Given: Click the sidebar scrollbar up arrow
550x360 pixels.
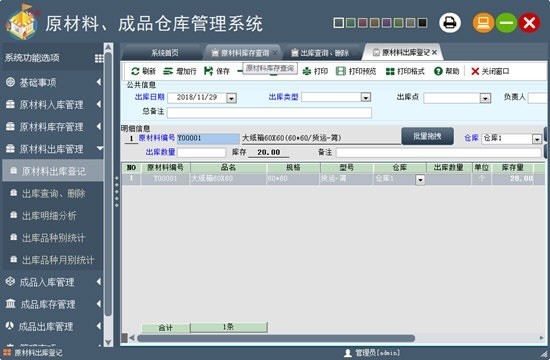Looking at the screenshot, I should [108, 47].
